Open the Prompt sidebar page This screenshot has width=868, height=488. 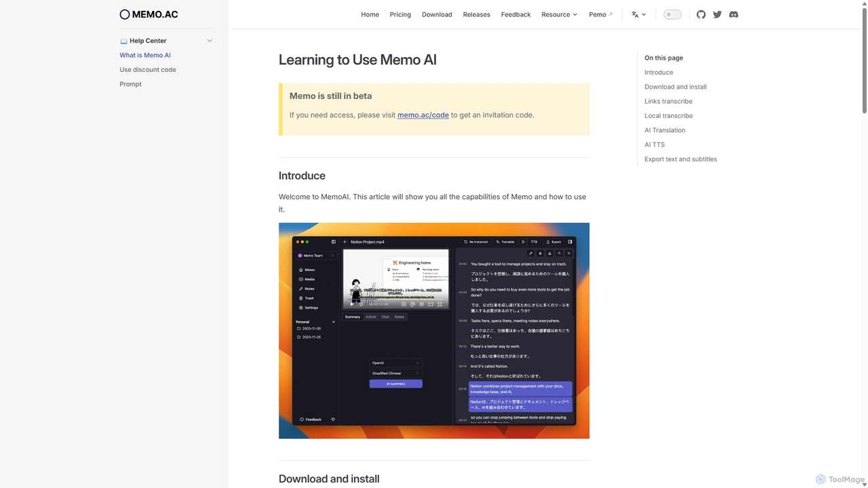click(x=131, y=84)
